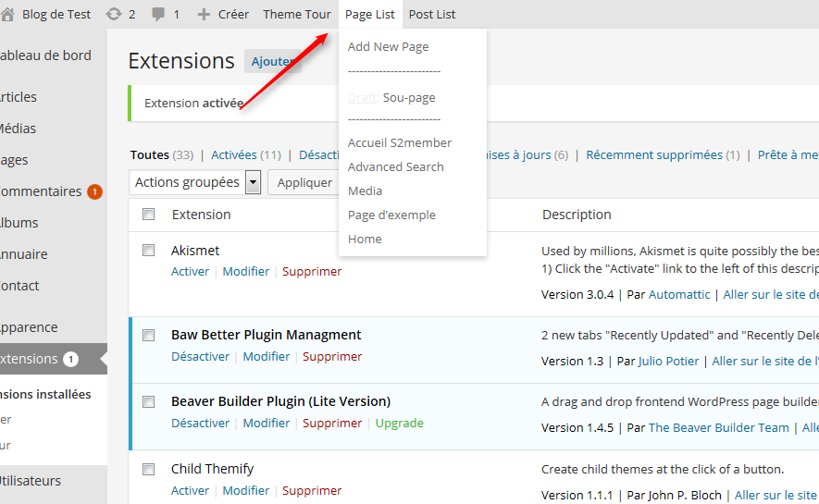Open the Post List admin bar menu
819x504 pixels.
[432, 14]
